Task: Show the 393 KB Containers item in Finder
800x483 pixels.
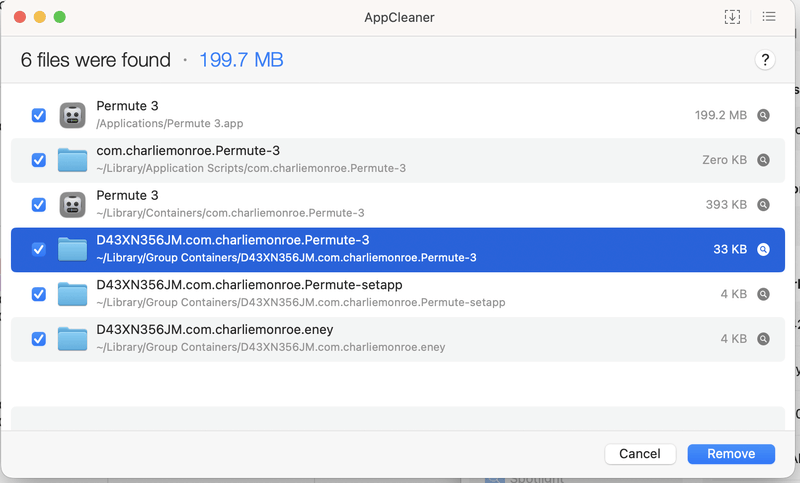Action: pyautogui.click(x=763, y=205)
